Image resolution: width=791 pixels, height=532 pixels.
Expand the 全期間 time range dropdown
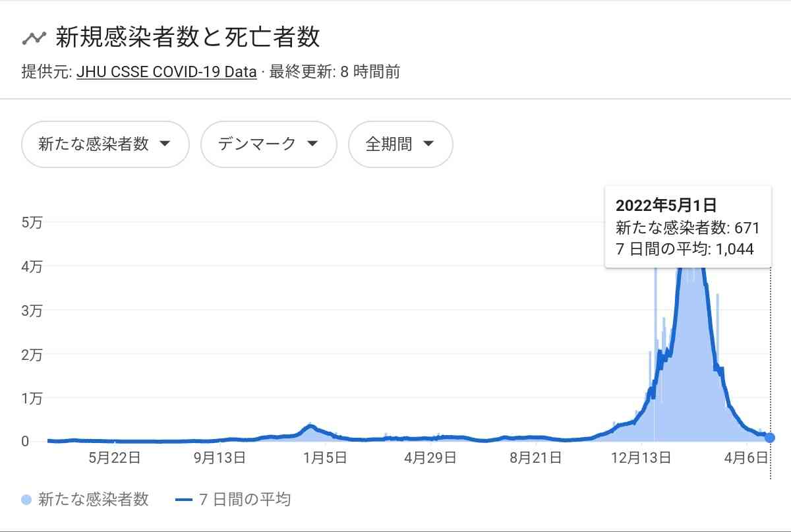click(x=400, y=144)
